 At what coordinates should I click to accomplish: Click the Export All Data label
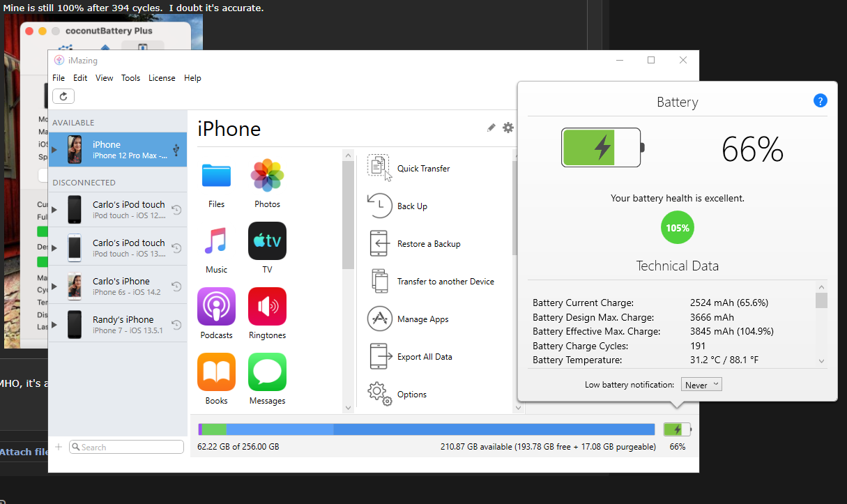coord(425,357)
